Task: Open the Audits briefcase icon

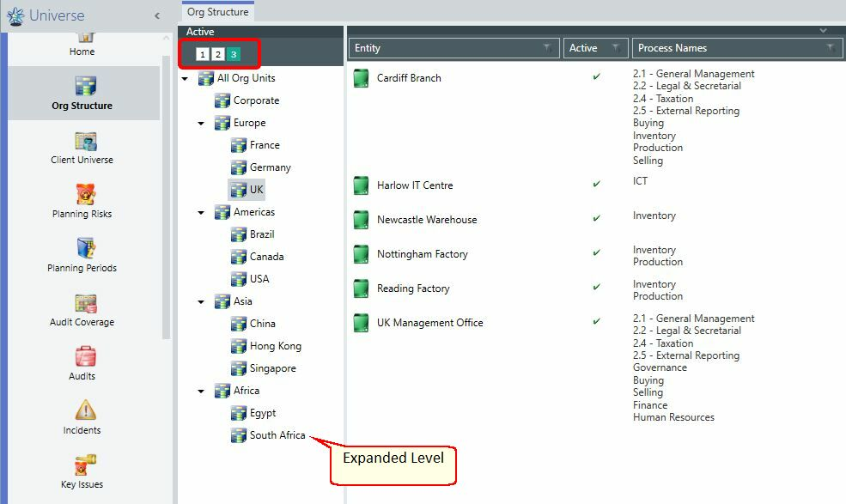Action: [85, 357]
